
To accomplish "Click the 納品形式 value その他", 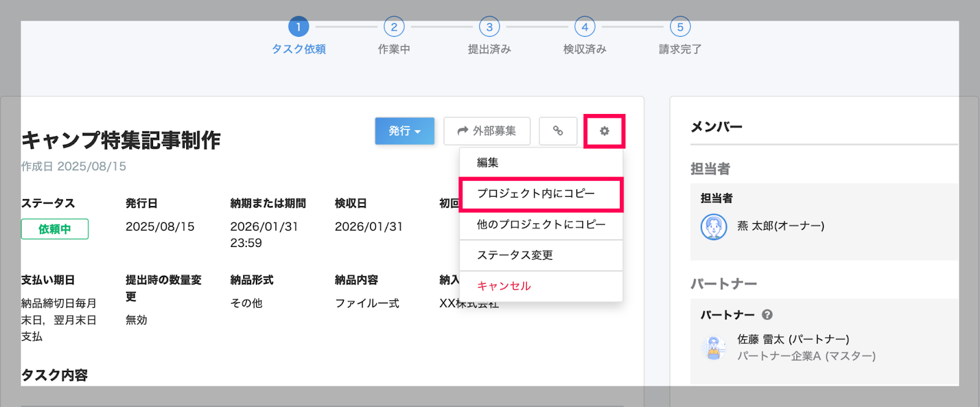I will tap(246, 303).
